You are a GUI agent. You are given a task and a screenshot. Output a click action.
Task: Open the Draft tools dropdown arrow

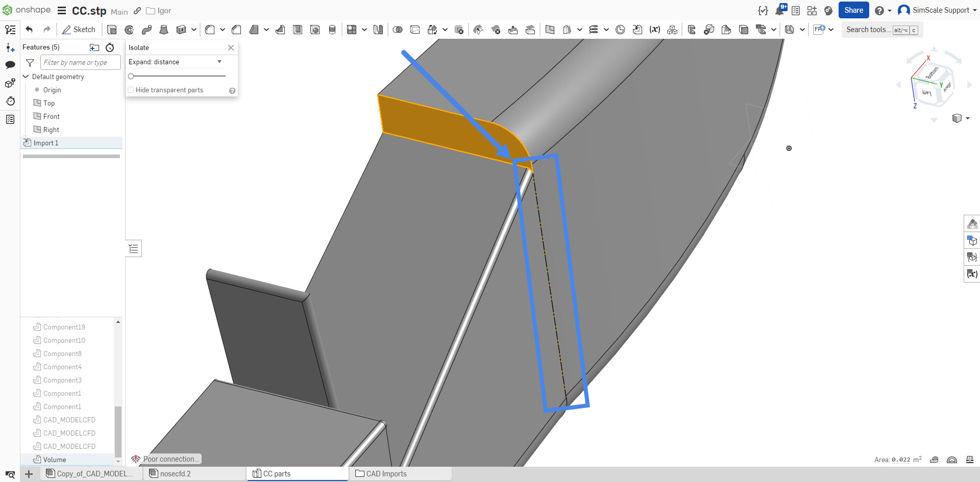(266, 30)
